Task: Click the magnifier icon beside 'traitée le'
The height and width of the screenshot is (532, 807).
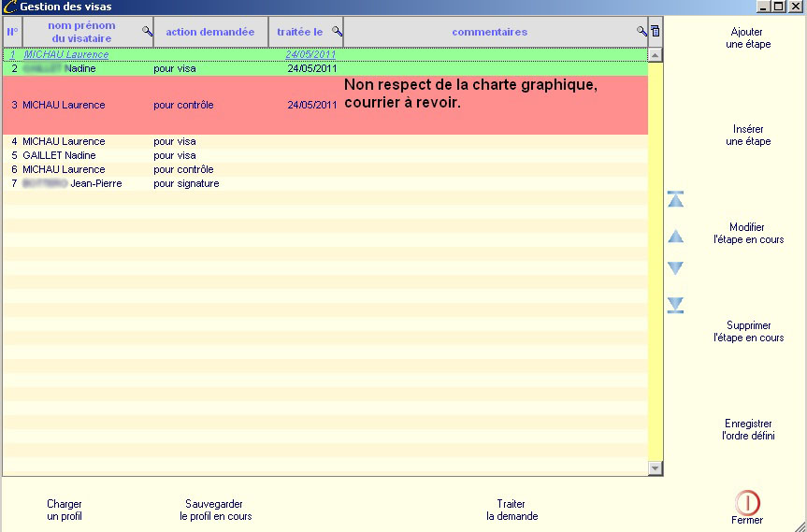Action: [x=337, y=32]
